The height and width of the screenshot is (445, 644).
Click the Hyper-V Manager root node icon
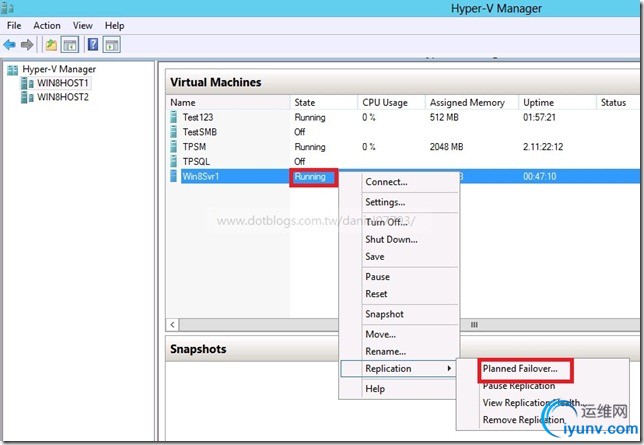click(13, 70)
